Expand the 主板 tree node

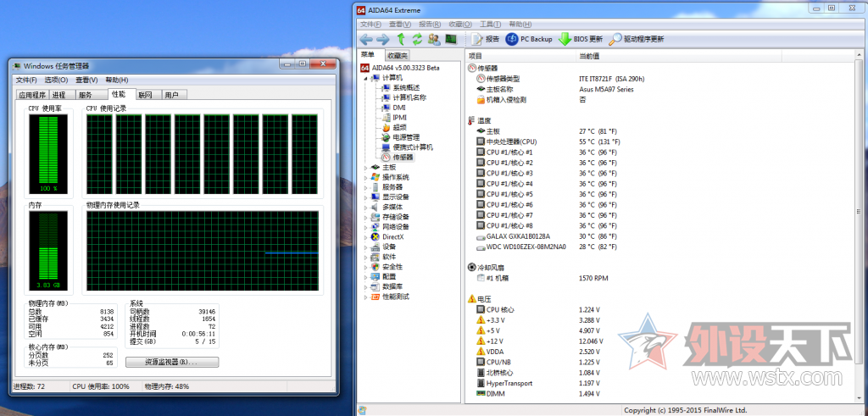366,167
